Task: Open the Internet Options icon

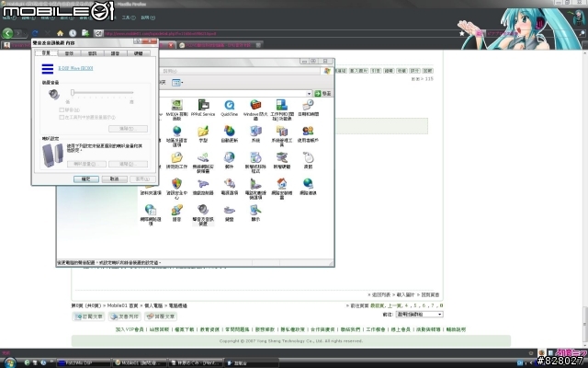Action: [151, 214]
